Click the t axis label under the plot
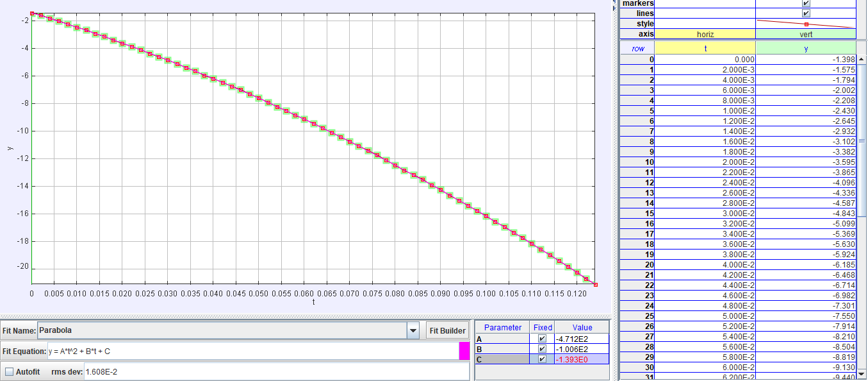The image size is (868, 381). [x=313, y=302]
